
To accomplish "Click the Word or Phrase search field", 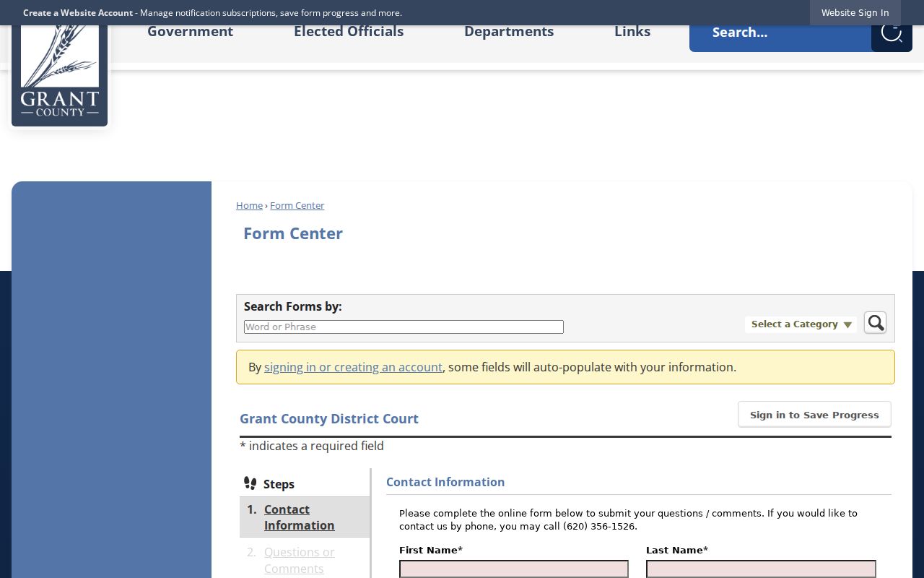I will pyautogui.click(x=404, y=327).
